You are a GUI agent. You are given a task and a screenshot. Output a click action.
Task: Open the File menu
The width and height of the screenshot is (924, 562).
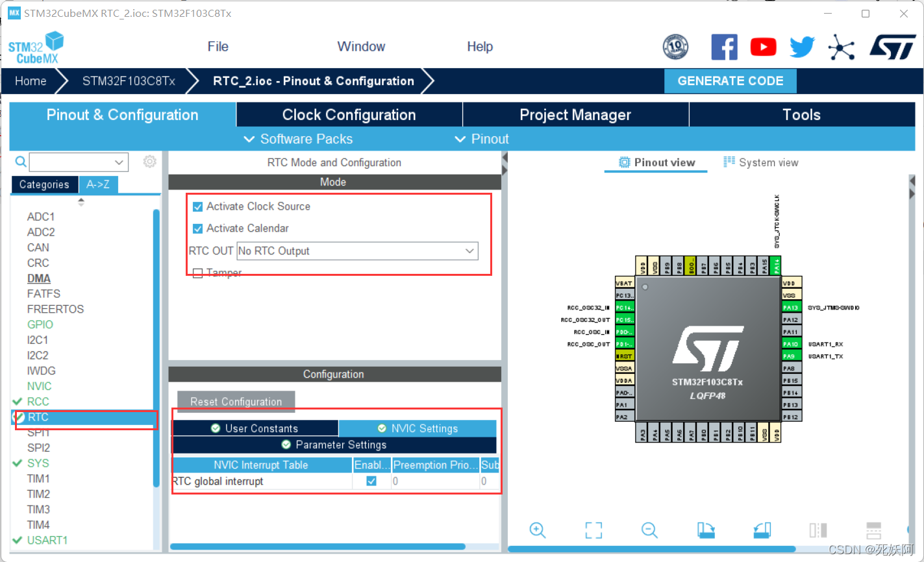pos(218,47)
